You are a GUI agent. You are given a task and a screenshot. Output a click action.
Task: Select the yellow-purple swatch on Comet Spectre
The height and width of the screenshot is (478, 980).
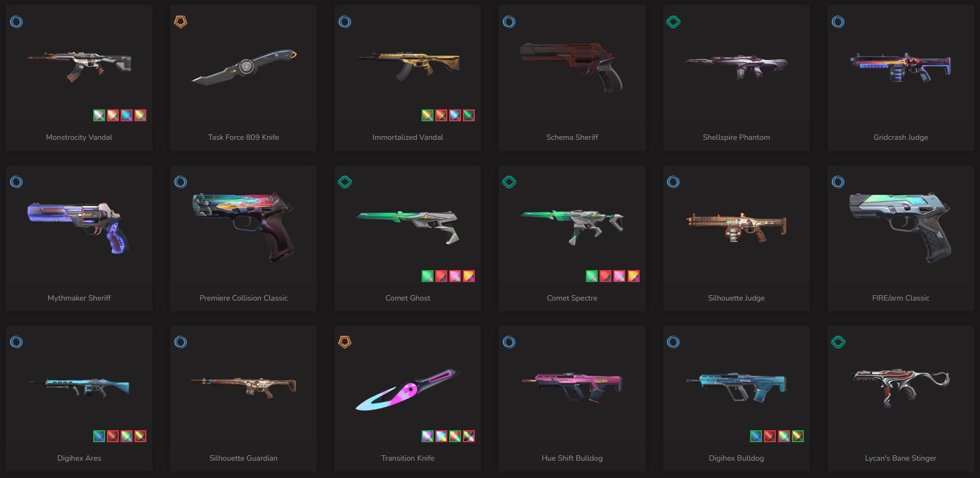pyautogui.click(x=634, y=276)
